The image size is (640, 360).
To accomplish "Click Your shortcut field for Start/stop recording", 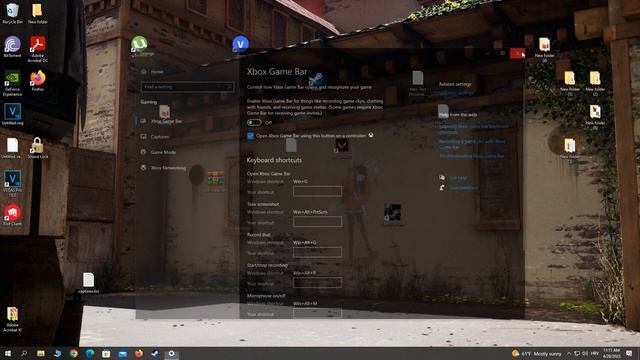I will coord(317,283).
